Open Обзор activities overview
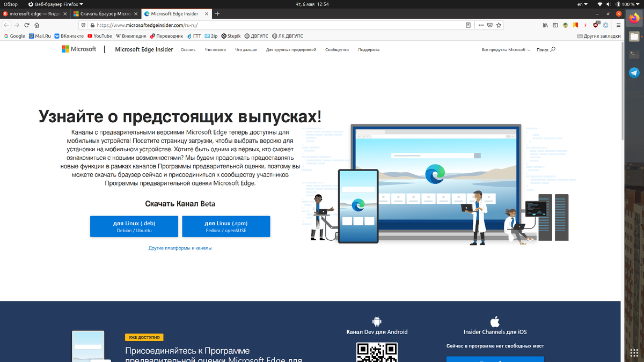The width and height of the screenshot is (644, 362). 11,4
